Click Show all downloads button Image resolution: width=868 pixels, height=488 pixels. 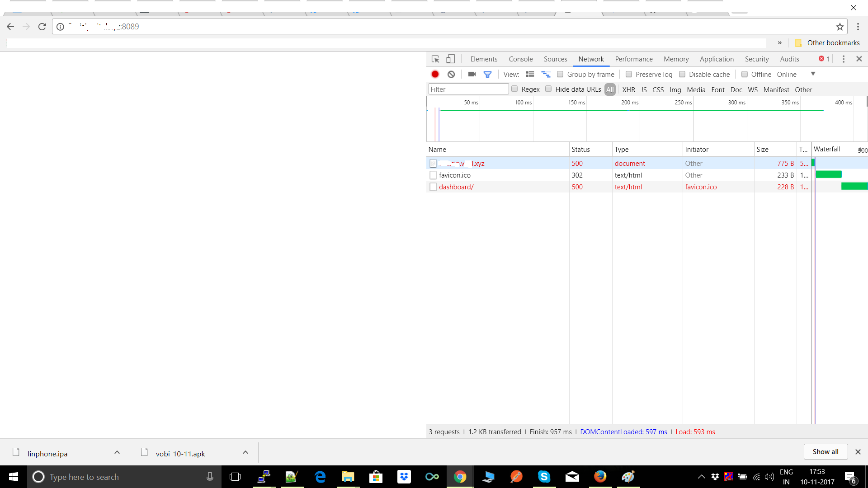(x=825, y=452)
